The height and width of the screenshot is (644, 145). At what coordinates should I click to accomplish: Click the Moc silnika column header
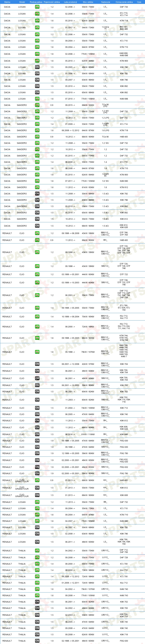pos(88,2)
